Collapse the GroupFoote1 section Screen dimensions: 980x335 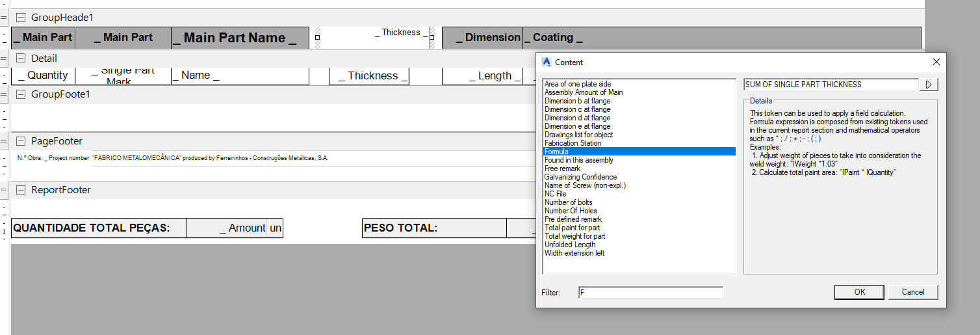(x=21, y=94)
